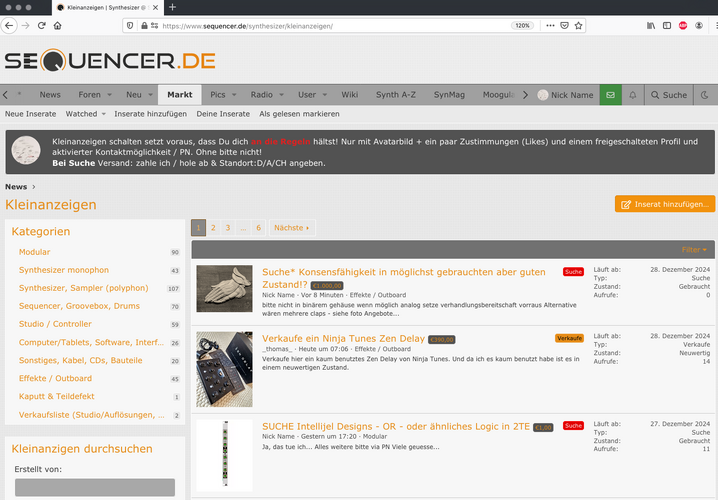718x500 pixels.
Task: Open Nick Name user avatar menu
Action: 565,95
